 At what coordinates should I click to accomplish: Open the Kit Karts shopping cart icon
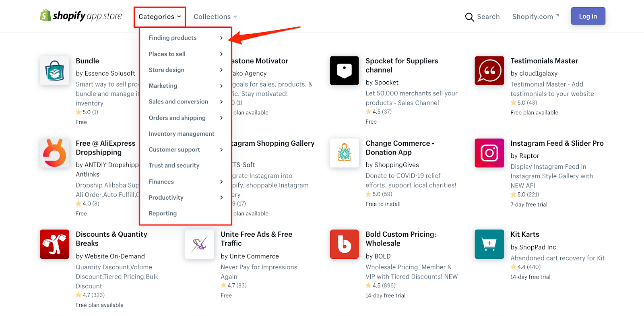point(489,244)
